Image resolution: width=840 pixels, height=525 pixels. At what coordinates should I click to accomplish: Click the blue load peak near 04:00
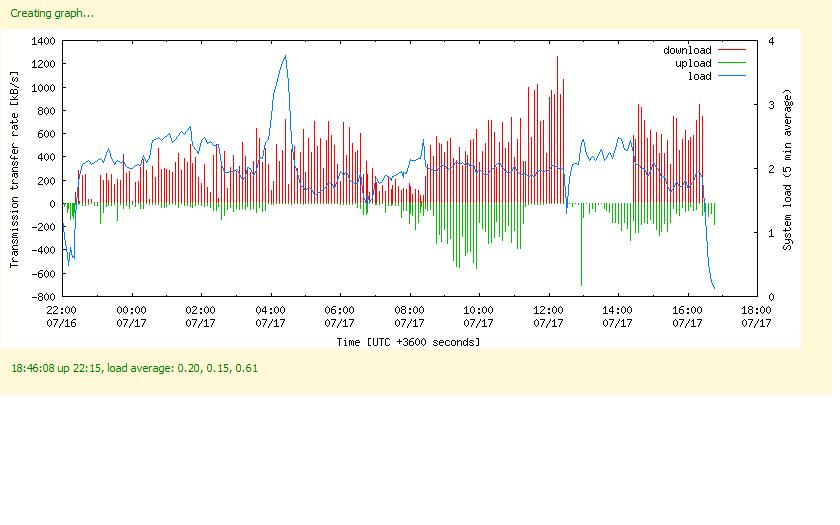coord(285,57)
